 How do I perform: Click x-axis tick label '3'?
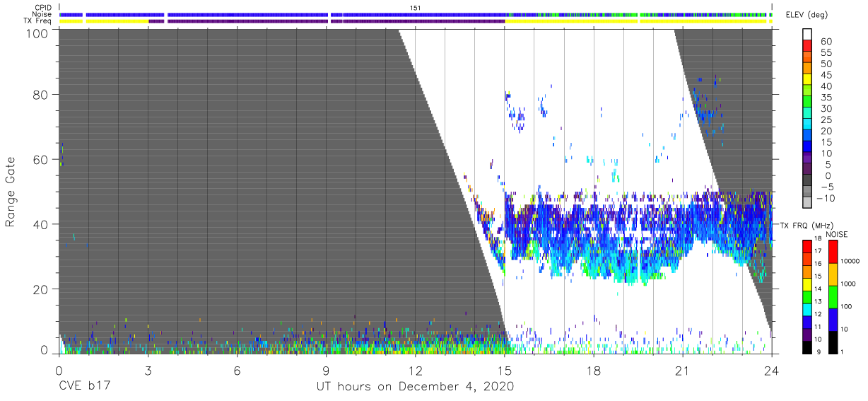[148, 369]
